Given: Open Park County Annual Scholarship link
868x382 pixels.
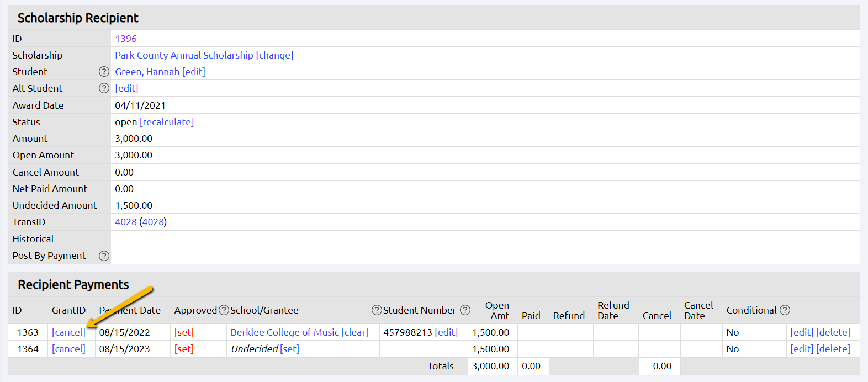Looking at the screenshot, I should click(184, 55).
